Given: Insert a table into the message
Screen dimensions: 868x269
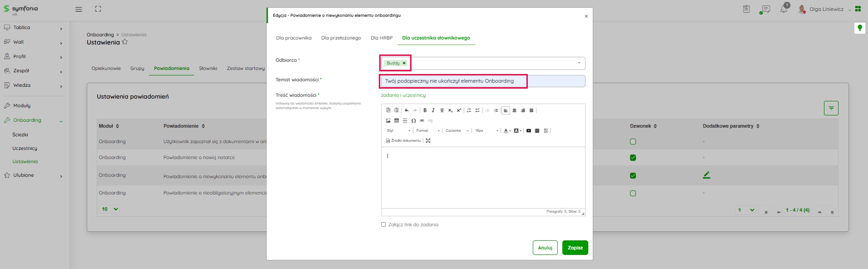Looking at the screenshot, I should (x=397, y=121).
